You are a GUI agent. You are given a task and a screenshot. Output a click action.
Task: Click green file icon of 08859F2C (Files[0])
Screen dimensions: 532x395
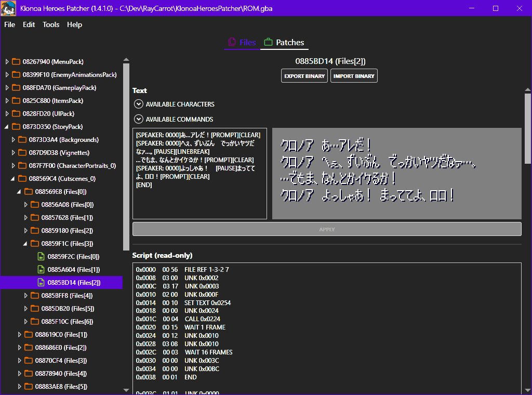pos(41,256)
